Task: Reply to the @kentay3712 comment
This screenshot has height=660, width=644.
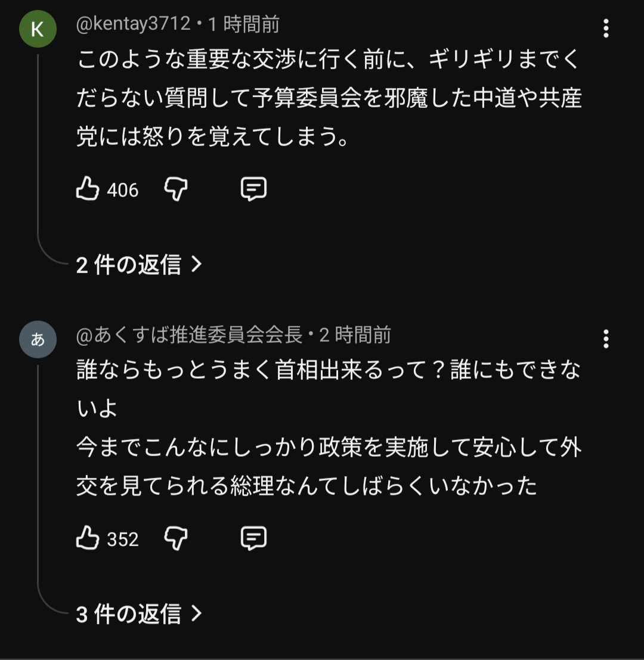Action: coord(253,190)
